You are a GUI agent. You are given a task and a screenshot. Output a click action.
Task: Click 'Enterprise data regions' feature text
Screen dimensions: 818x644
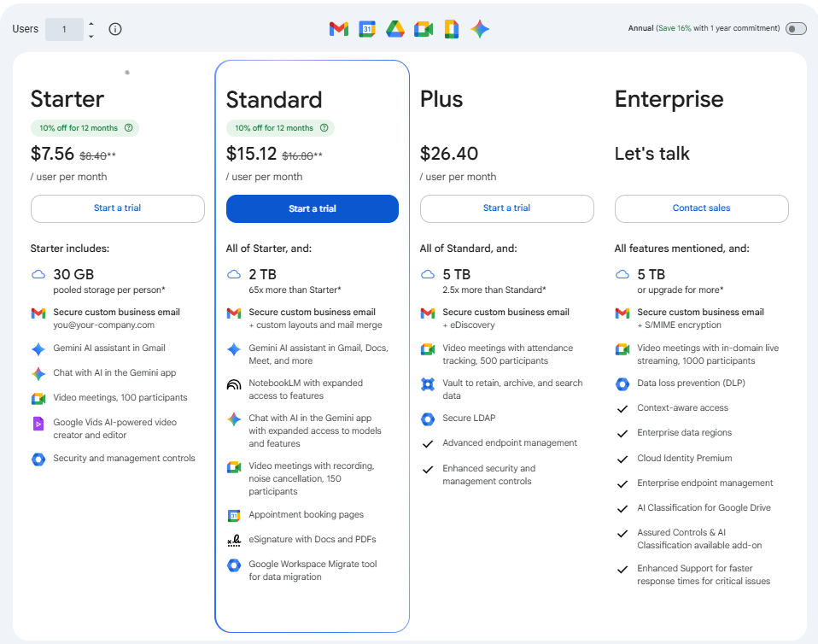(684, 433)
